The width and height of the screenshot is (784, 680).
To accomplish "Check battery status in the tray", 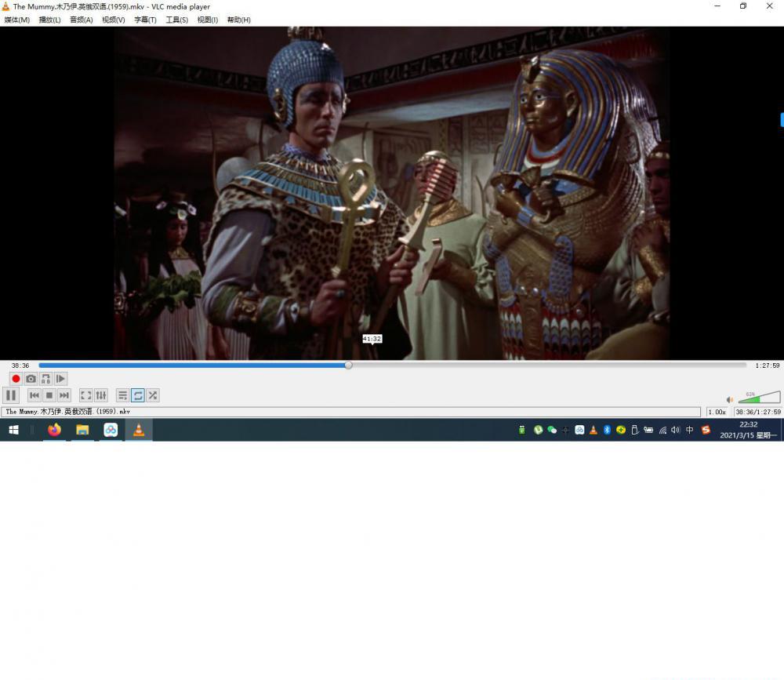I will (x=648, y=430).
